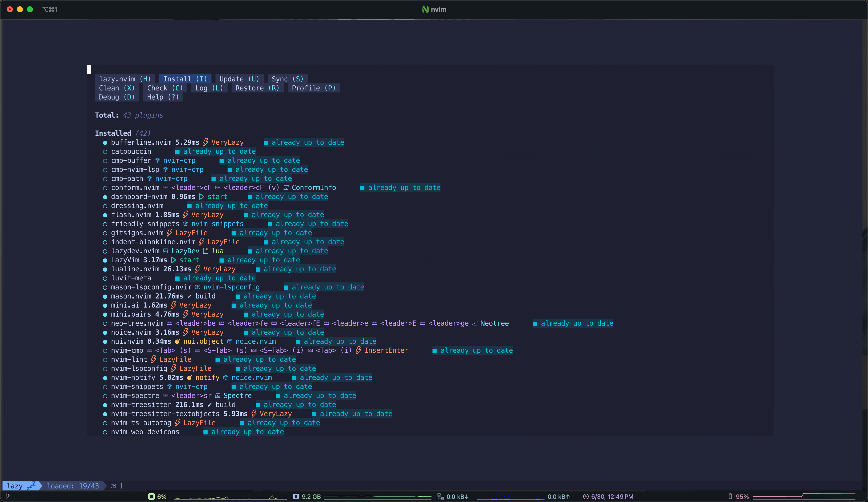Click the require icon before notify on nvim-notify
Screen dimensions: 868x502
tap(189, 378)
